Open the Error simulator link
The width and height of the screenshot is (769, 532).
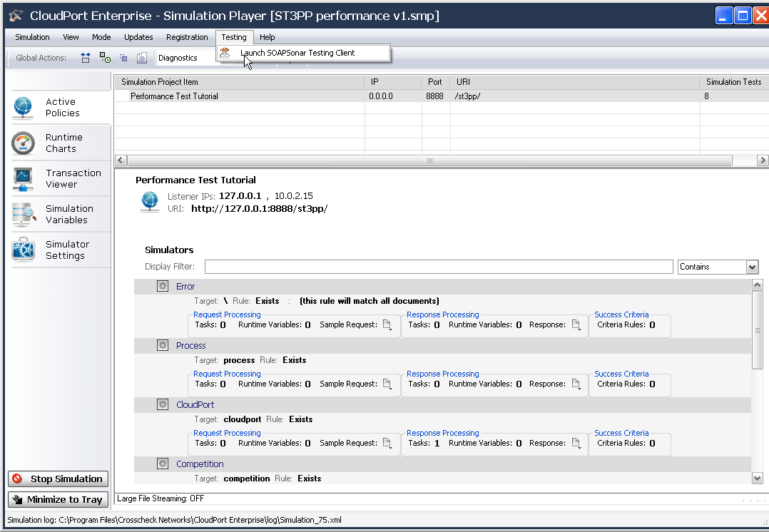tap(185, 287)
